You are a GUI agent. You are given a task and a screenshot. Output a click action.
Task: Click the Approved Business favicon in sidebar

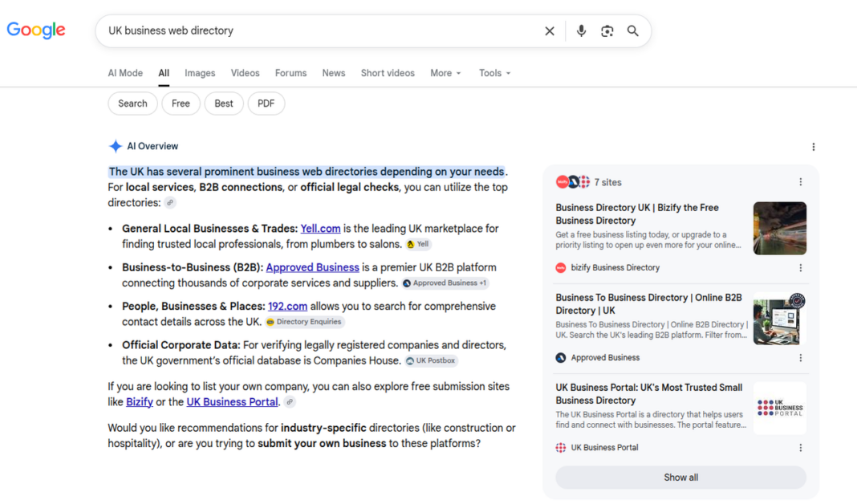(x=561, y=358)
